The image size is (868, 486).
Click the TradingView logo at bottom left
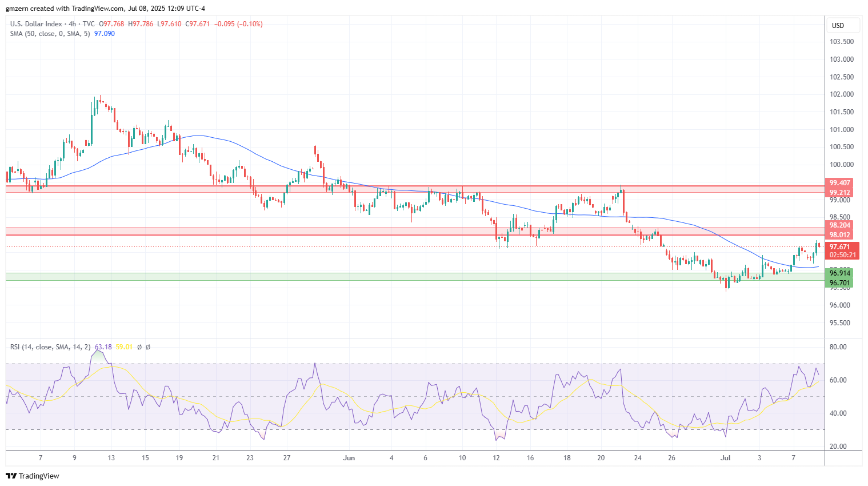[33, 476]
